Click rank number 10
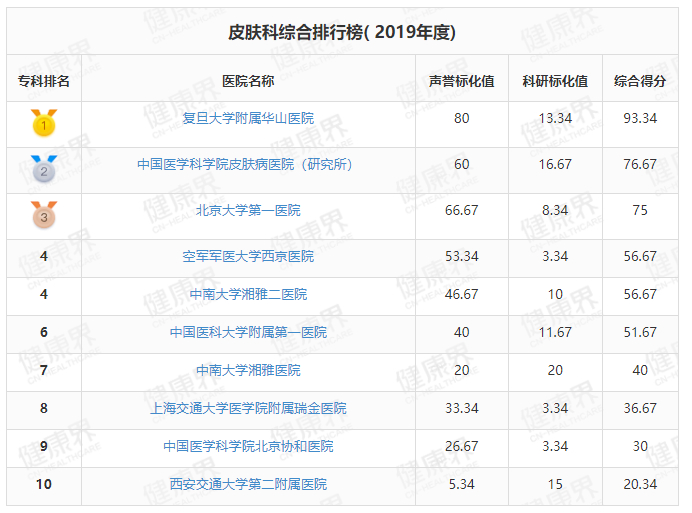 click(x=44, y=484)
